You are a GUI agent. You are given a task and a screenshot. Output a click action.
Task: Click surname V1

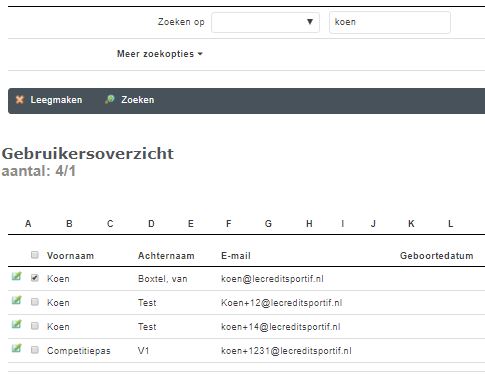144,351
